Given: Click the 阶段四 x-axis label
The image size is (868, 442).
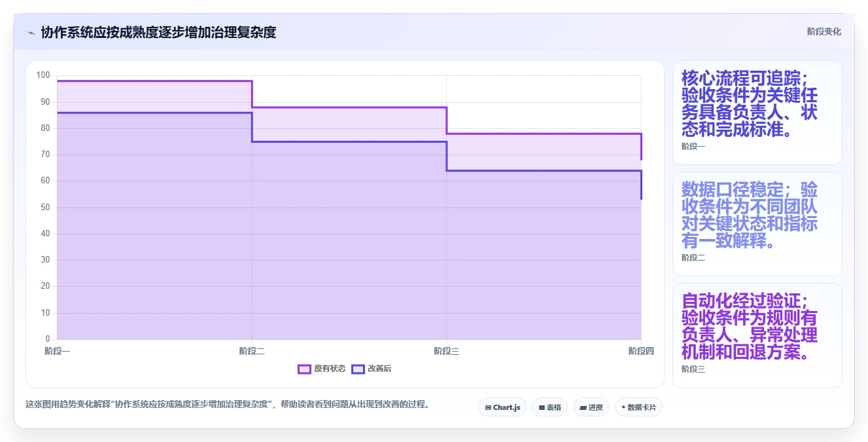Looking at the screenshot, I should 641,352.
